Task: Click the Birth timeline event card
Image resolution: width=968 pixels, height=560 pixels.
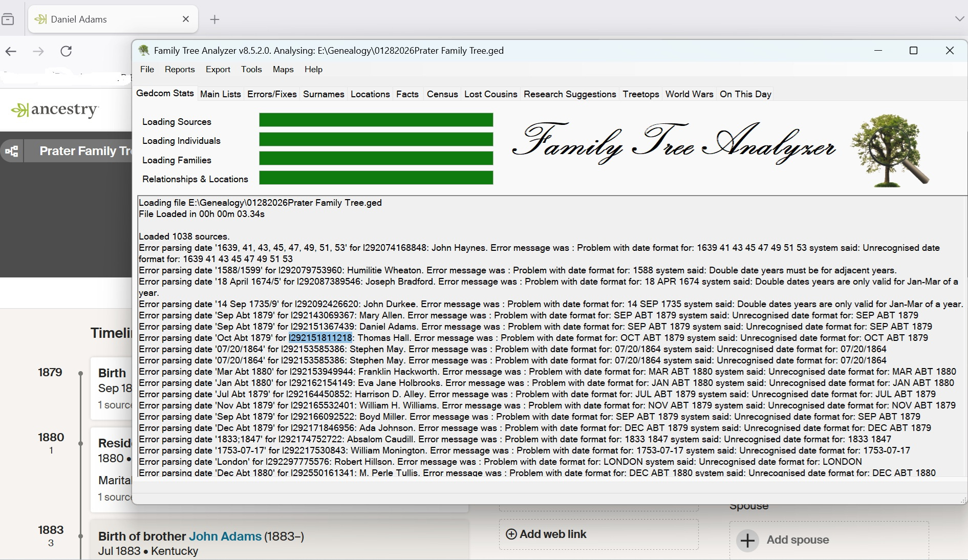Action: 112,388
